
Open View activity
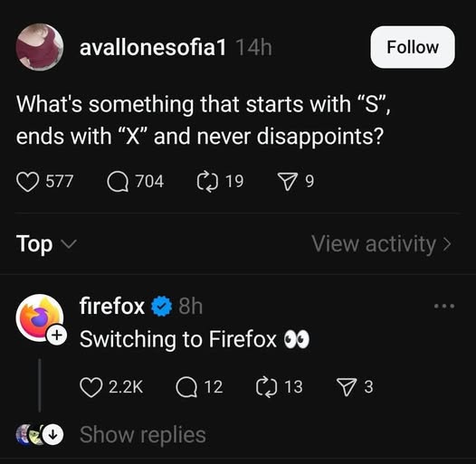(381, 244)
